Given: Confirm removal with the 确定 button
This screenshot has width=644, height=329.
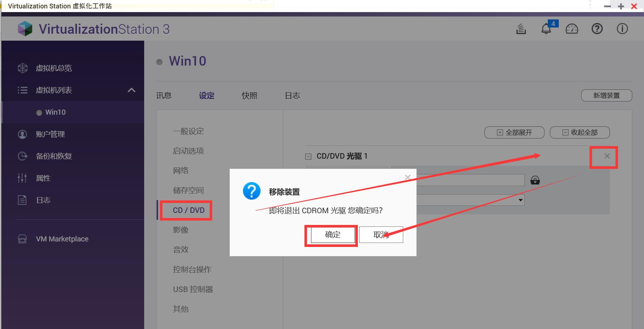Looking at the screenshot, I should point(332,235).
